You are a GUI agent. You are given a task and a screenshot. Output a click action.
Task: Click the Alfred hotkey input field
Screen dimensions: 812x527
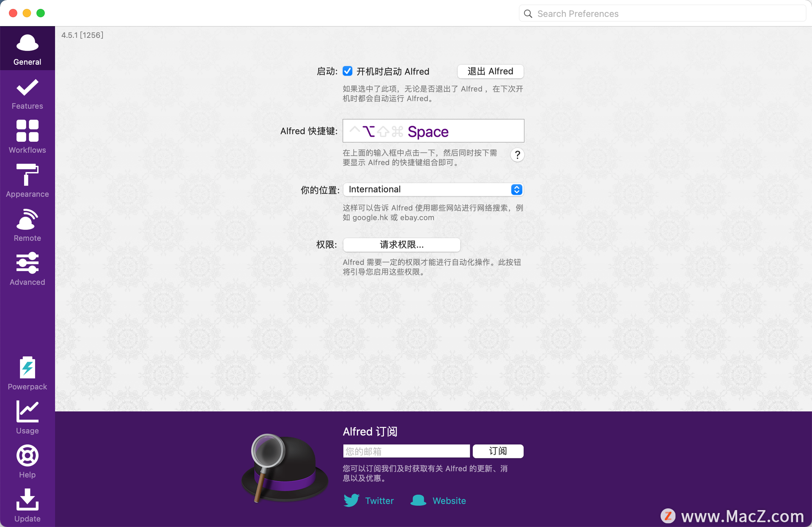coord(434,130)
